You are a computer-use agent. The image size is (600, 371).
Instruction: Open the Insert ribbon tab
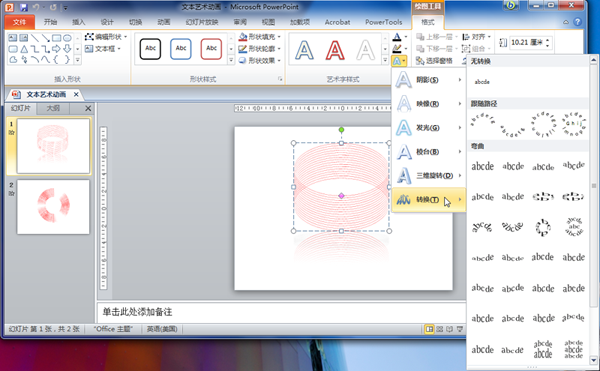coord(78,22)
